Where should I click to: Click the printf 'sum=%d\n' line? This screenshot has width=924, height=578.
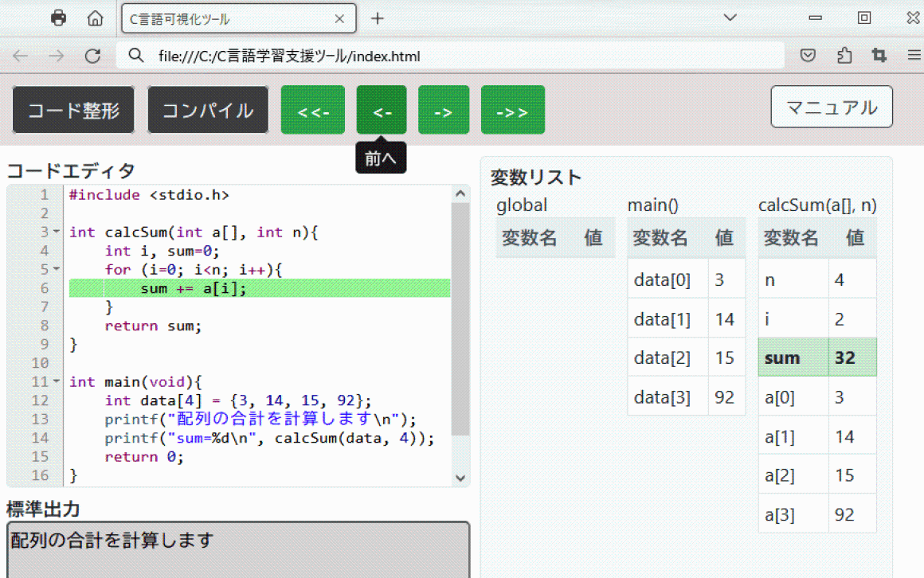[x=269, y=438]
